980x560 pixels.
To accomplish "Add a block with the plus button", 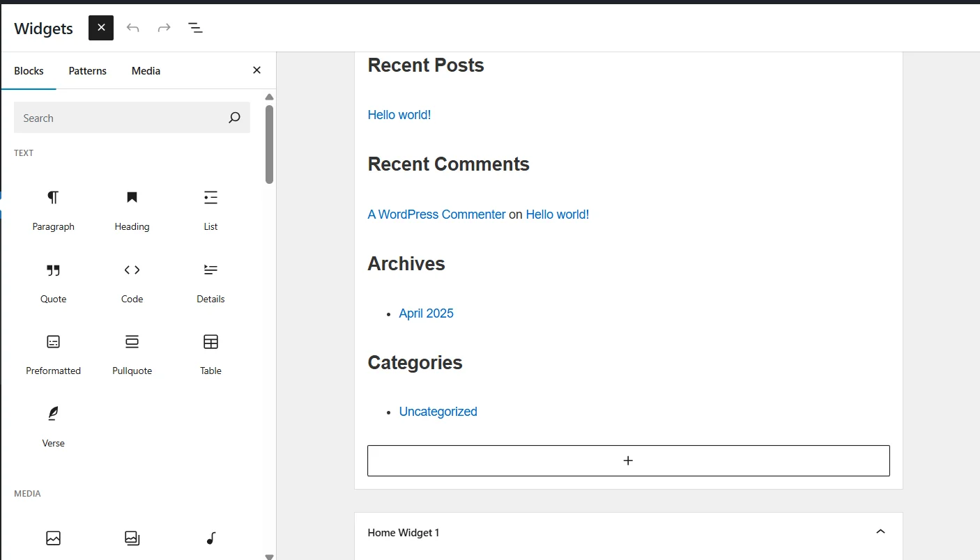I will (628, 460).
